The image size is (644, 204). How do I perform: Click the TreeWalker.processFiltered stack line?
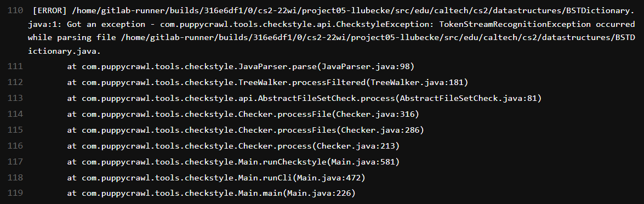(x=268, y=83)
